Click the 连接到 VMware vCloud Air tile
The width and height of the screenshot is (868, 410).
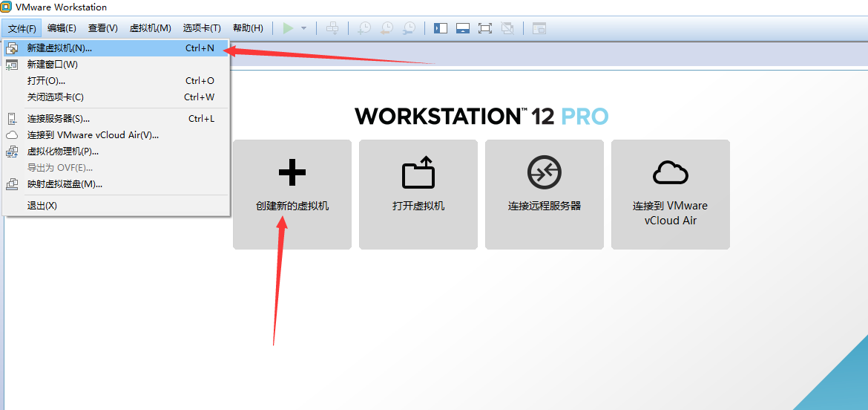tap(671, 195)
